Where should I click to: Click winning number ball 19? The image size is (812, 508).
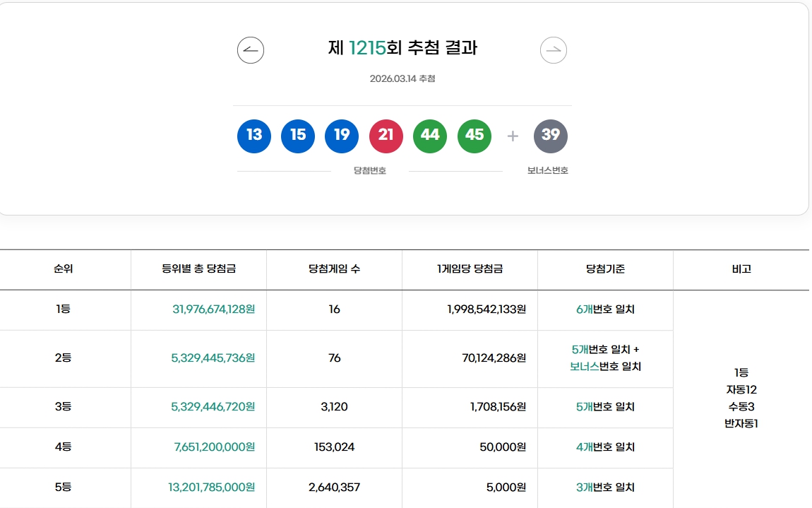pyautogui.click(x=342, y=136)
